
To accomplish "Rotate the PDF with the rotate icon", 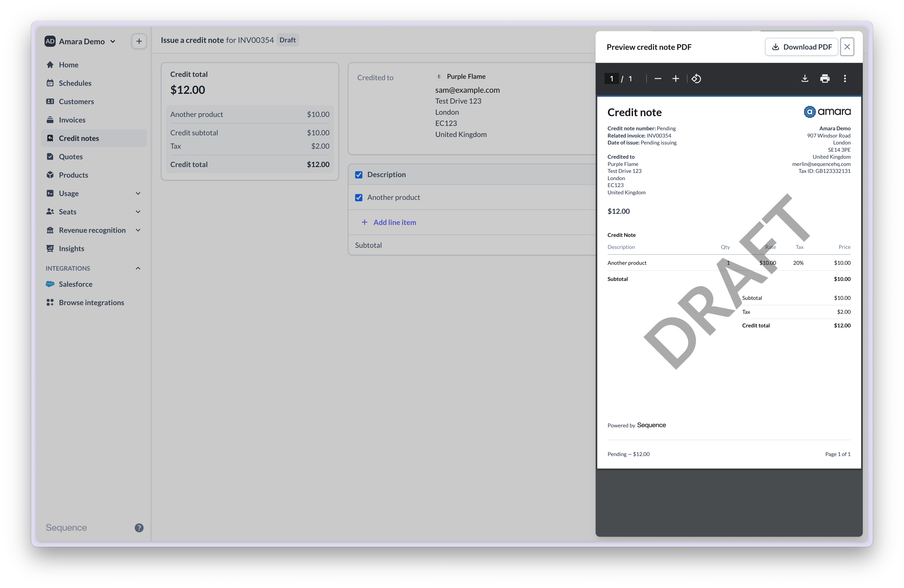I will (x=696, y=79).
